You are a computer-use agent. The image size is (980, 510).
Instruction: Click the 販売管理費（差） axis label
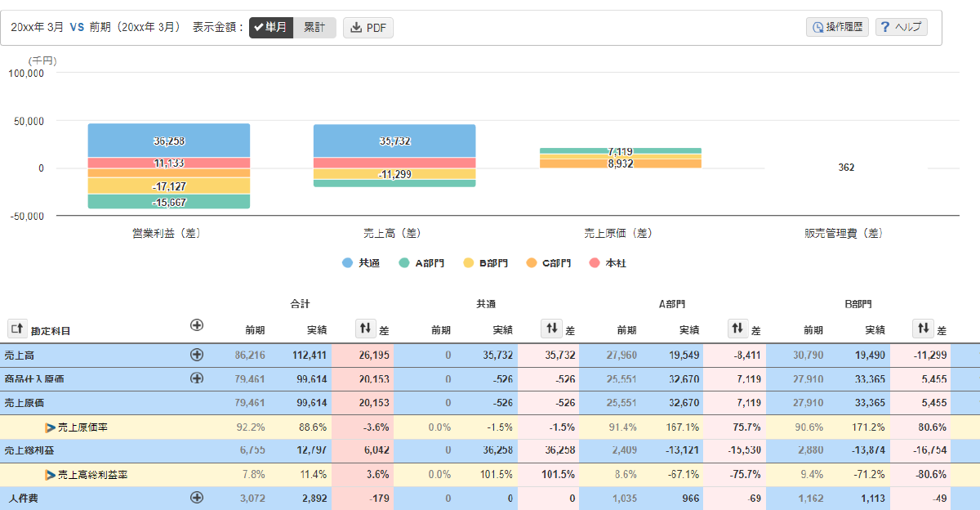[844, 233]
